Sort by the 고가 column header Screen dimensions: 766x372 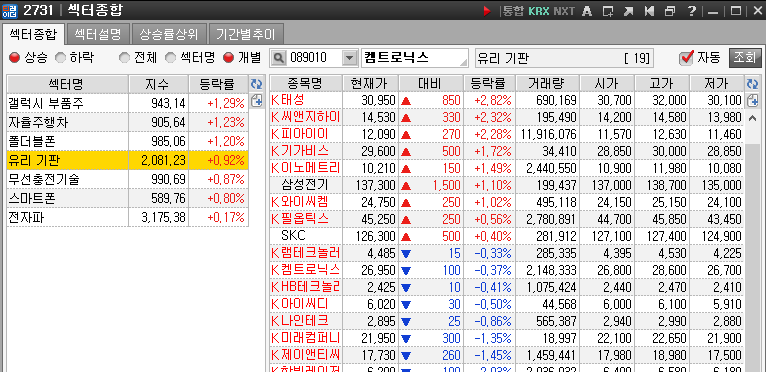(661, 84)
